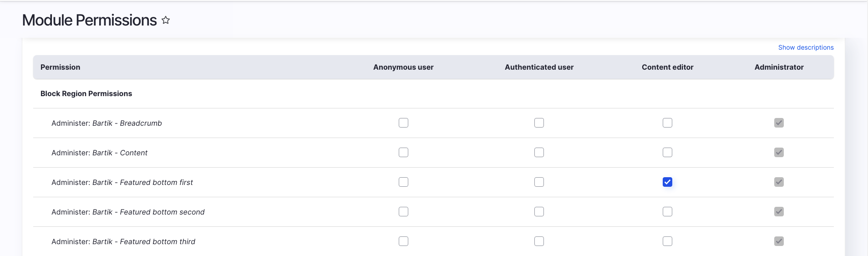
Task: Click the Content editor column header
Action: (x=667, y=67)
